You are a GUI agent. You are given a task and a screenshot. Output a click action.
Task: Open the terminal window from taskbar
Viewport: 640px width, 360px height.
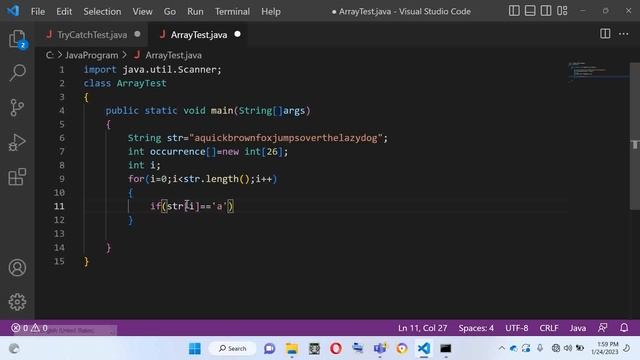[446, 349]
